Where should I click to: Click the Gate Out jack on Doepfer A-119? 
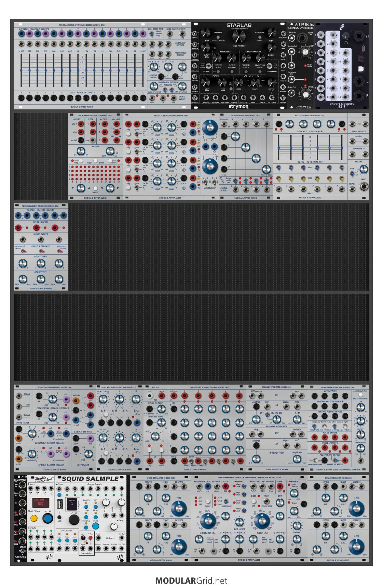292,93
